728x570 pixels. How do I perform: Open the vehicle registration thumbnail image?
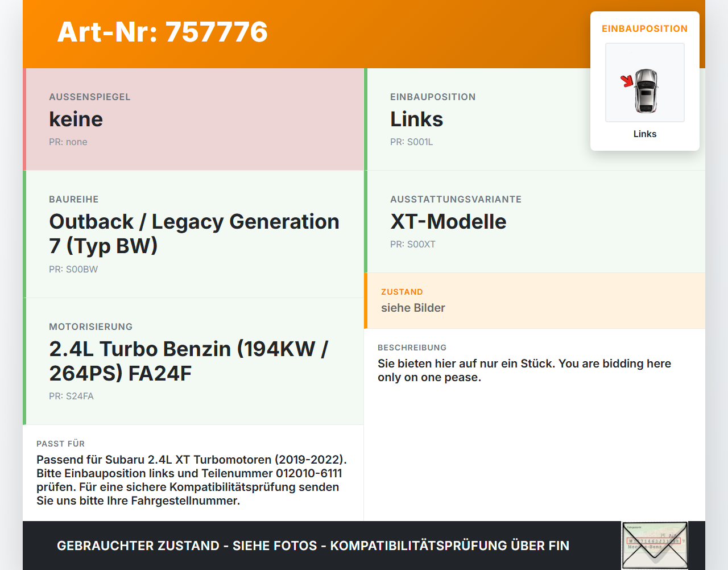tap(655, 545)
